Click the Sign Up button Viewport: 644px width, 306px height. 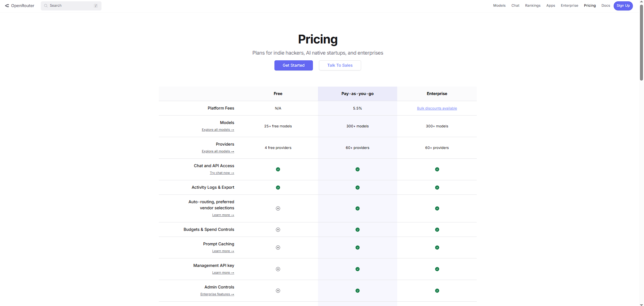click(x=623, y=6)
